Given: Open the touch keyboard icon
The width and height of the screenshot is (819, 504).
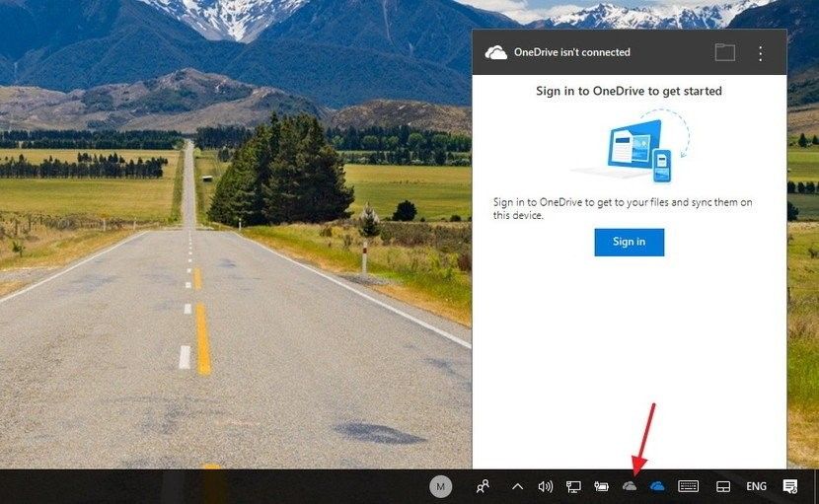Looking at the screenshot, I should point(689,486).
